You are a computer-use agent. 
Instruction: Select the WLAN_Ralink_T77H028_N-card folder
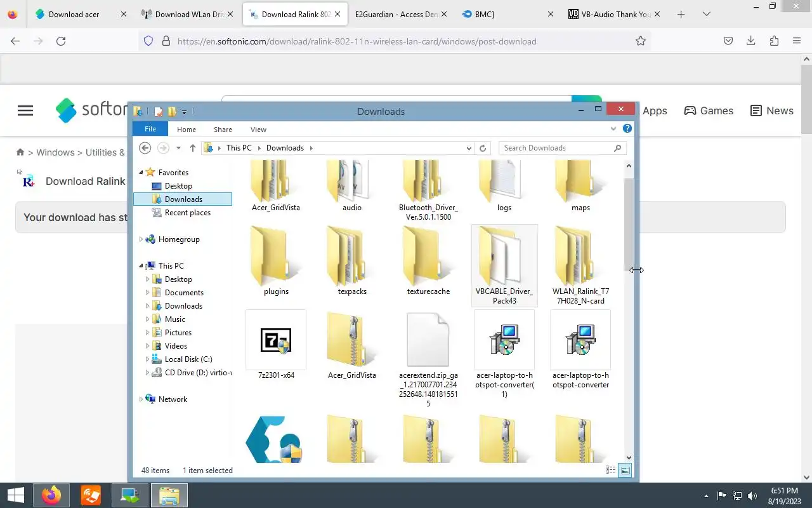click(x=580, y=265)
